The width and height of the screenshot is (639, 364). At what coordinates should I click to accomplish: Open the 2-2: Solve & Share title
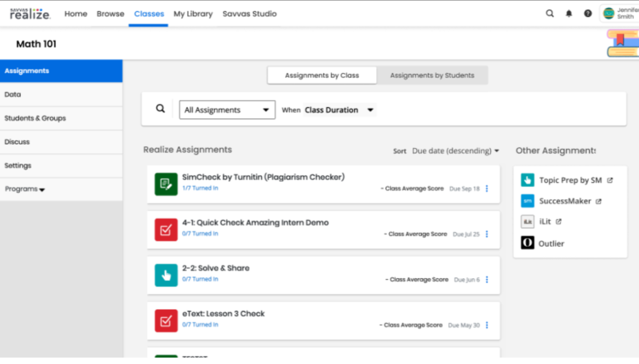[215, 268]
